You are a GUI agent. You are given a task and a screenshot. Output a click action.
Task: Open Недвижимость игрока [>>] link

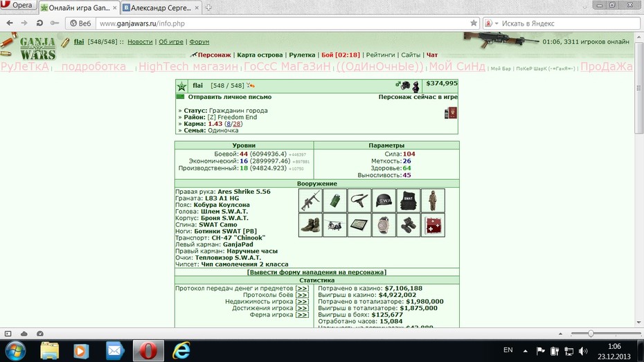click(302, 302)
